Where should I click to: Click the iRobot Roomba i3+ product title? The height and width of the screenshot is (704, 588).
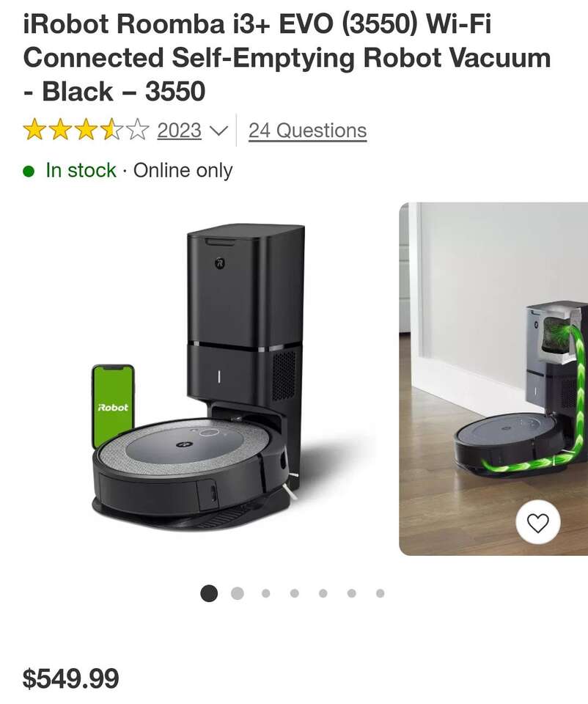tap(287, 57)
